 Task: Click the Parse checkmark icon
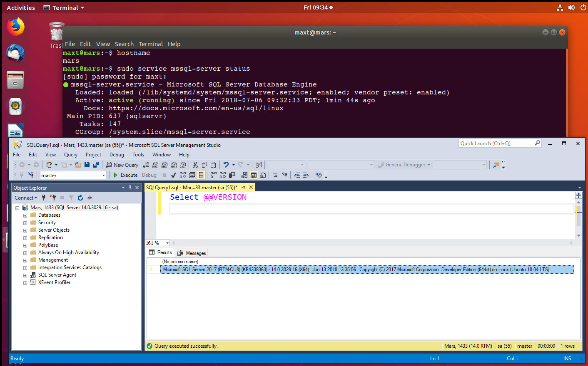click(173, 175)
